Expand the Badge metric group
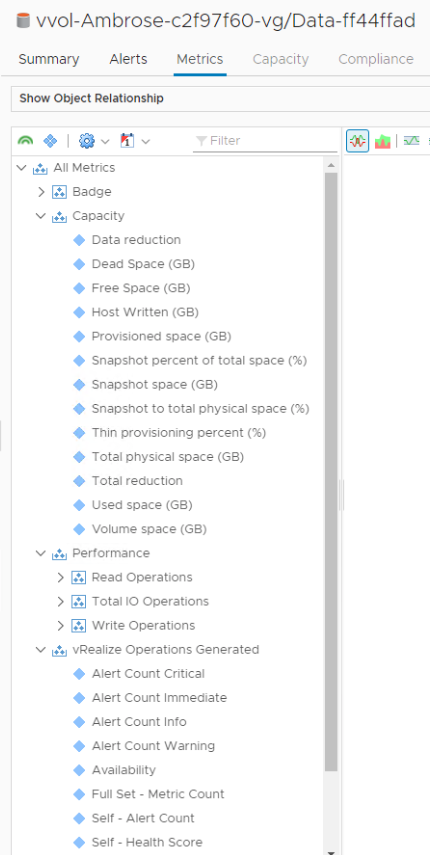The height and width of the screenshot is (855, 430). (41, 192)
